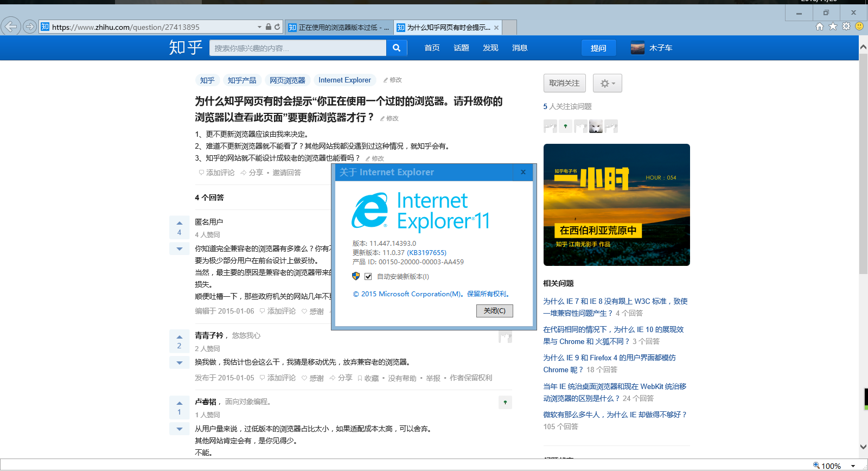Screen dimensions: 868x471
Task: Click the smiley feedback icon
Action: click(859, 26)
